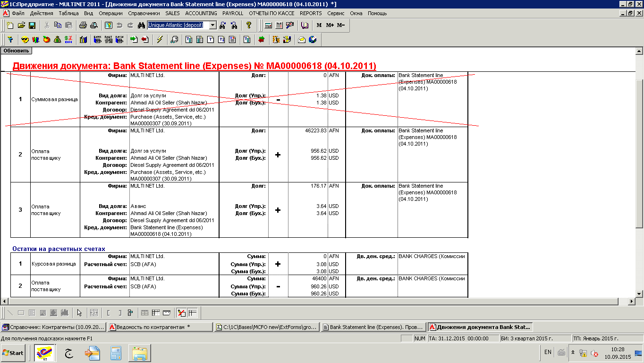Click the yellow question mark Help icon

[249, 25]
